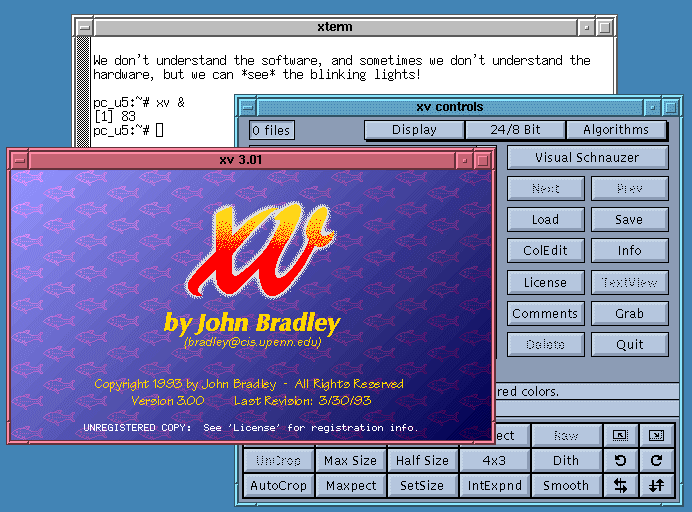
Task: Open the Display menu in xv controls
Action: [x=414, y=130]
